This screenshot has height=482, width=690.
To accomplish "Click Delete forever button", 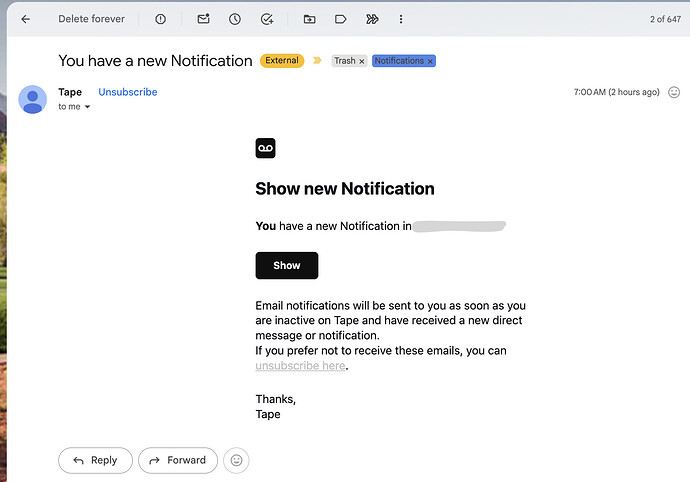I will (x=92, y=19).
